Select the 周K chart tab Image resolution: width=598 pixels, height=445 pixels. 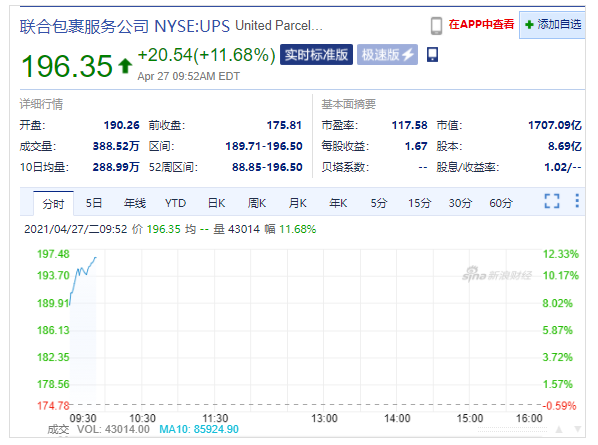(257, 203)
